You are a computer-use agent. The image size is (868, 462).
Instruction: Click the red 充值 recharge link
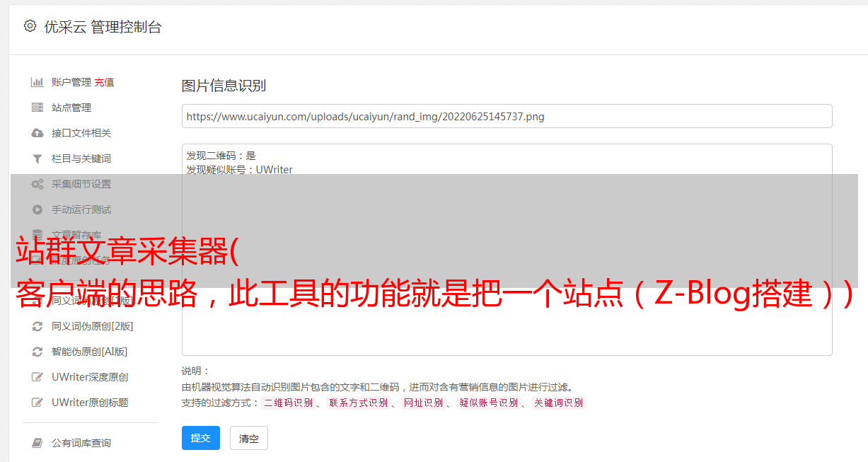(x=104, y=82)
